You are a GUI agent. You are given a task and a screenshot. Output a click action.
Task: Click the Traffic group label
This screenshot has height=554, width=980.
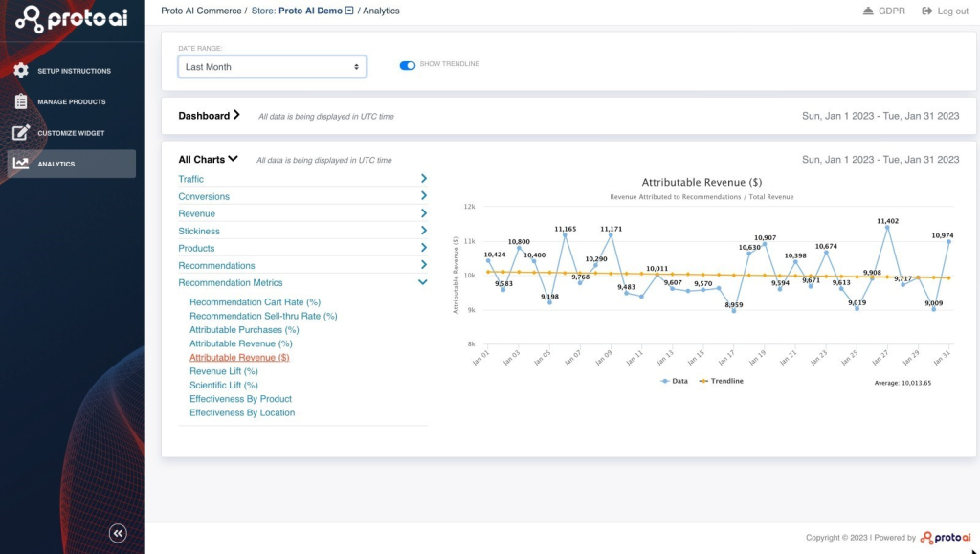click(x=190, y=179)
